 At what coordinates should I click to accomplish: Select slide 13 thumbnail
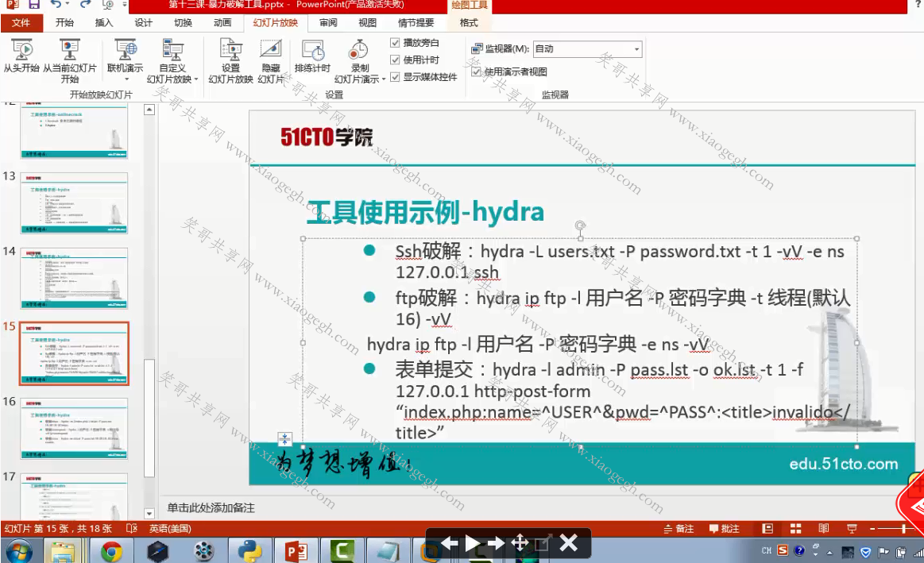point(74,203)
